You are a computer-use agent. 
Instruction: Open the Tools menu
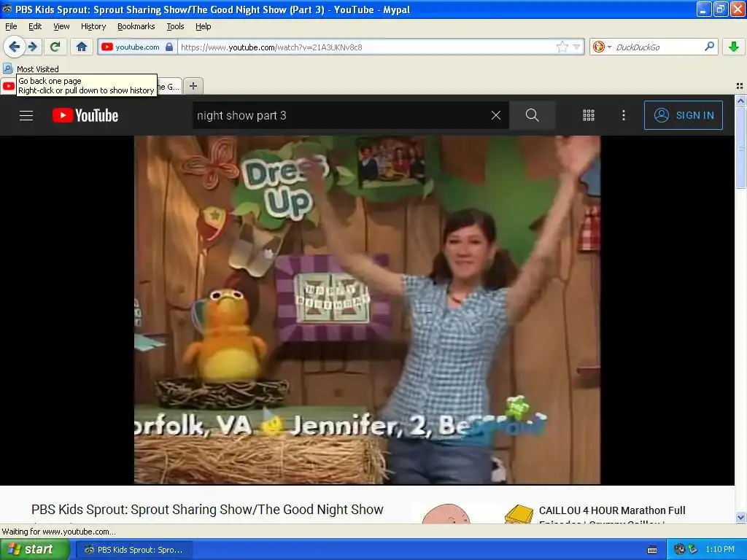pos(175,26)
